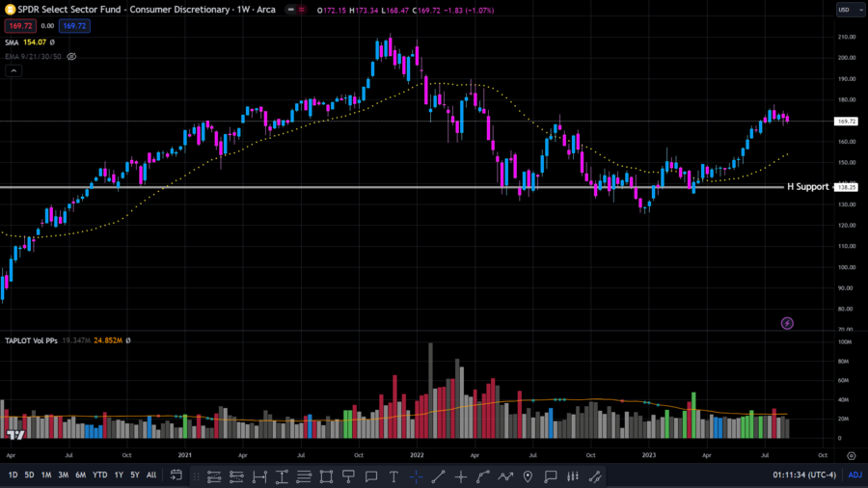Screen dimensions: 868x488
Task: Select the long position tool
Action: click(x=214, y=476)
